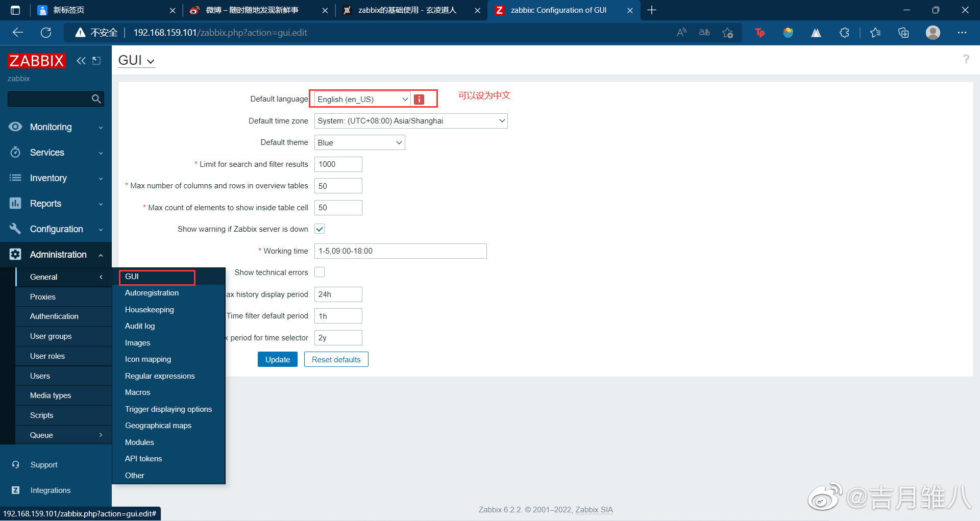Image resolution: width=980 pixels, height=521 pixels.
Task: Add page to favorites star icon
Action: 727,33
